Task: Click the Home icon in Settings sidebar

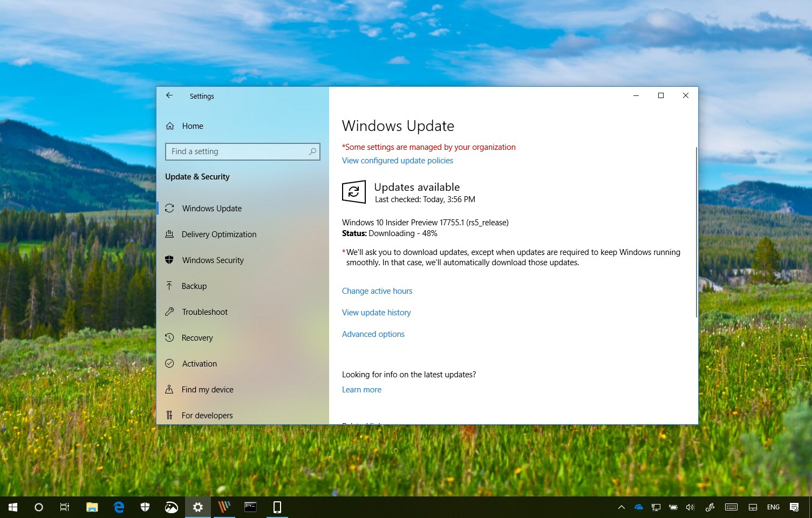Action: tap(170, 126)
